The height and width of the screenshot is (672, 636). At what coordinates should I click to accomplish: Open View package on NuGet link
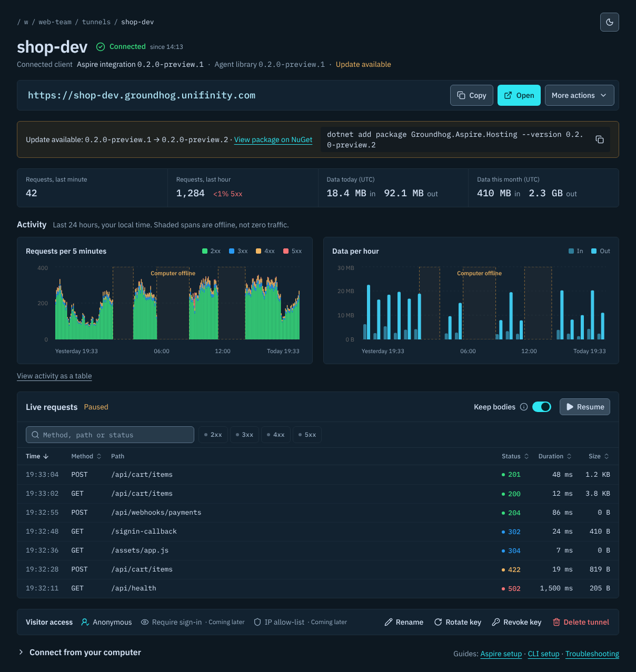point(273,139)
